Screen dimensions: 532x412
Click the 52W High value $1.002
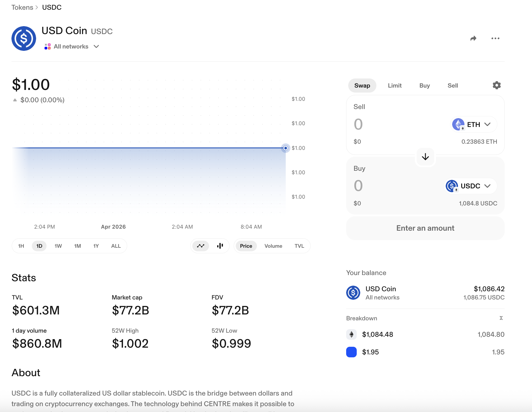pos(130,344)
